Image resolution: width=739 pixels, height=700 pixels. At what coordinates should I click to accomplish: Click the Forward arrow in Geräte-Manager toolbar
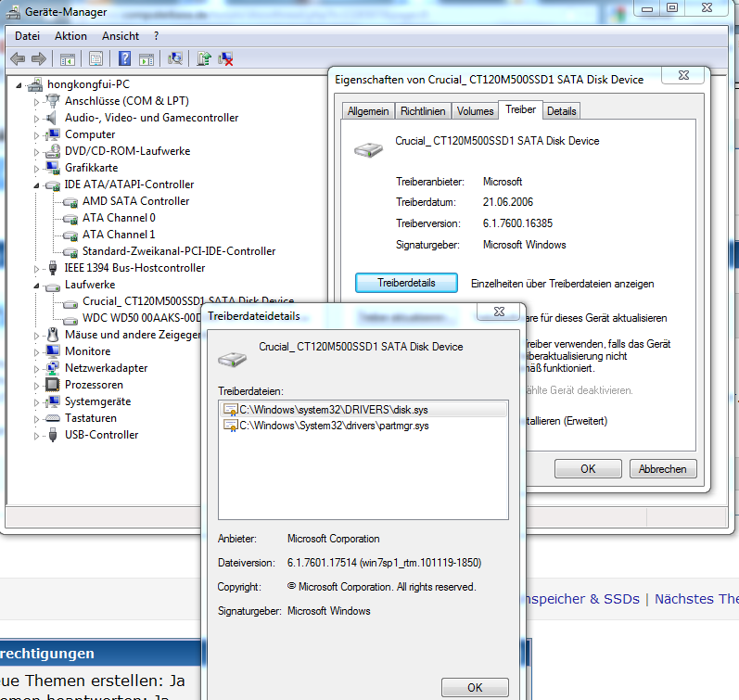click(39, 59)
